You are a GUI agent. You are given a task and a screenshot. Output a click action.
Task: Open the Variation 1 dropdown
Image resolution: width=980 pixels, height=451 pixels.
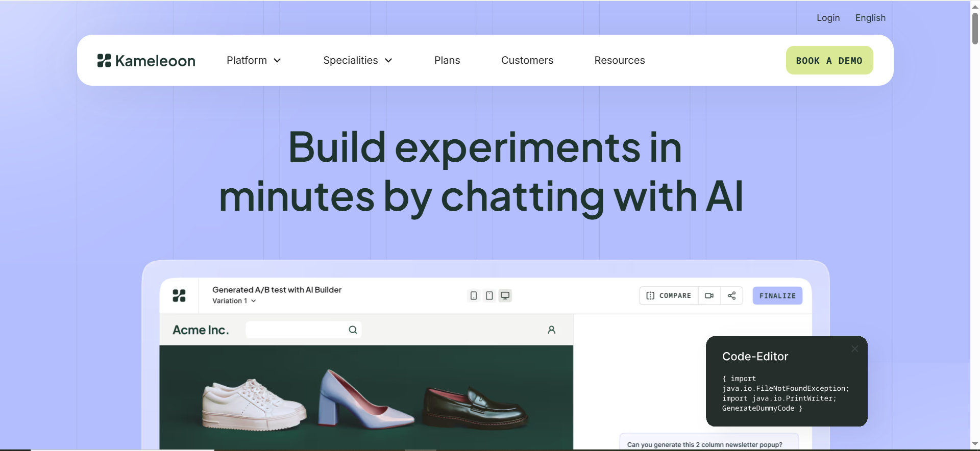[x=234, y=301]
